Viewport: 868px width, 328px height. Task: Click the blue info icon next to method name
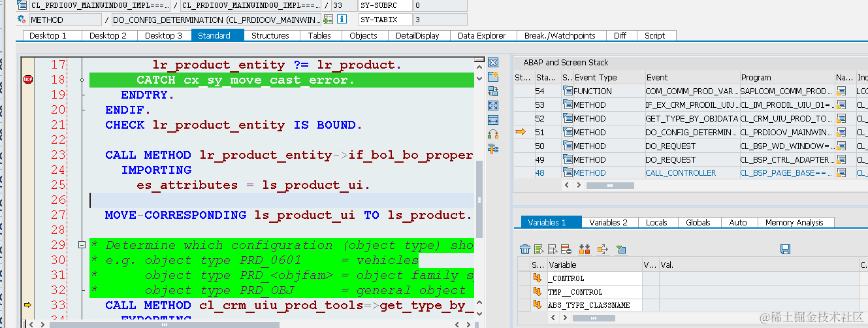(341, 20)
